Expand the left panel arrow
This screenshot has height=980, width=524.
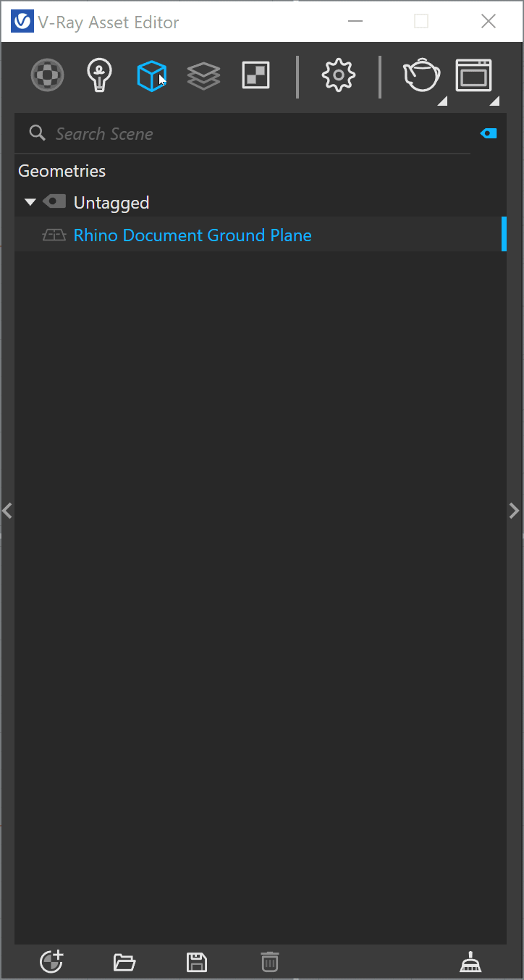click(x=7, y=511)
